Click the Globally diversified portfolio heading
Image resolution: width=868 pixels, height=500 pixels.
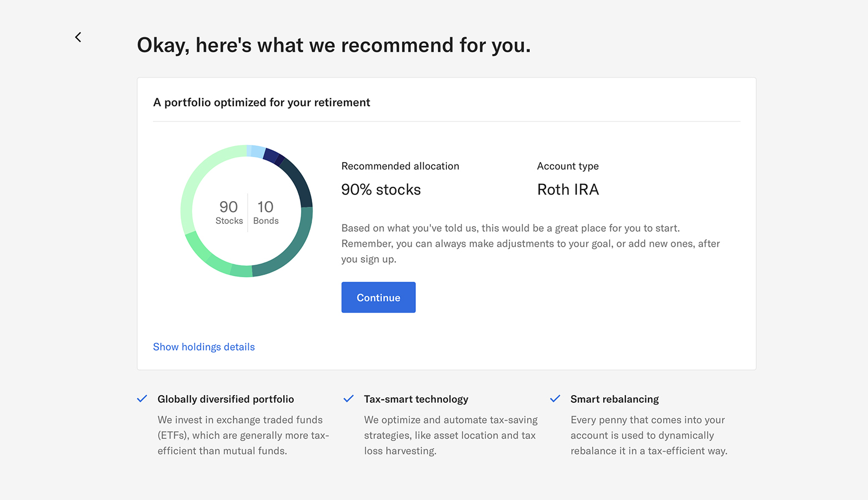(225, 399)
